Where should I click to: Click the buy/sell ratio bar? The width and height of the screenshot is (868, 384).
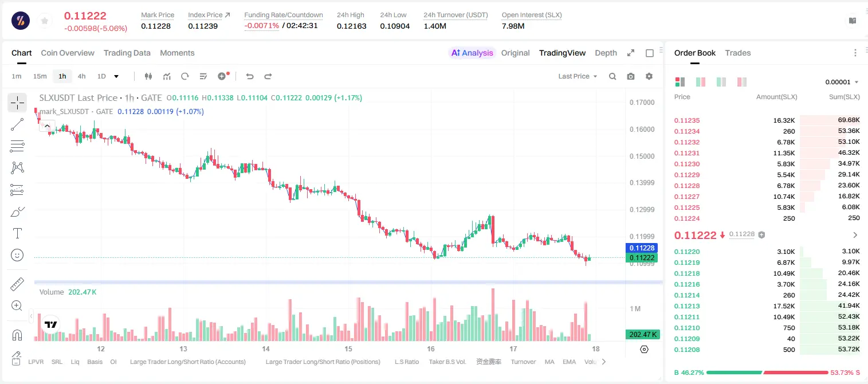coord(767,373)
